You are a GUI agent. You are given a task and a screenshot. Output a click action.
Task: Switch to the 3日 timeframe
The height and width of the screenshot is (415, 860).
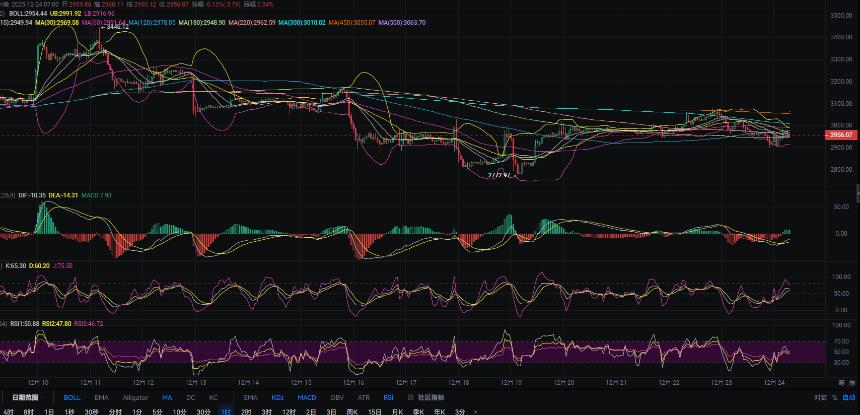click(331, 412)
